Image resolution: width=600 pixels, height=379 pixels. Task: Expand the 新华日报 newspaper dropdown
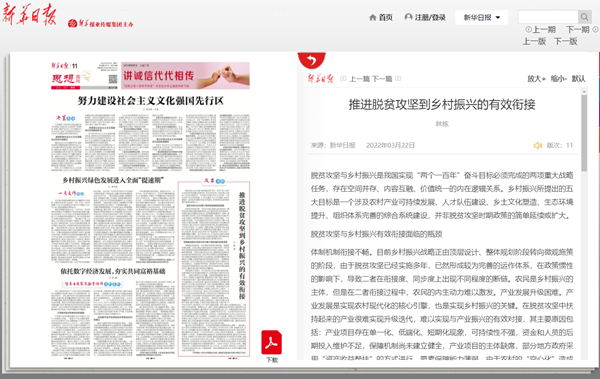point(481,18)
